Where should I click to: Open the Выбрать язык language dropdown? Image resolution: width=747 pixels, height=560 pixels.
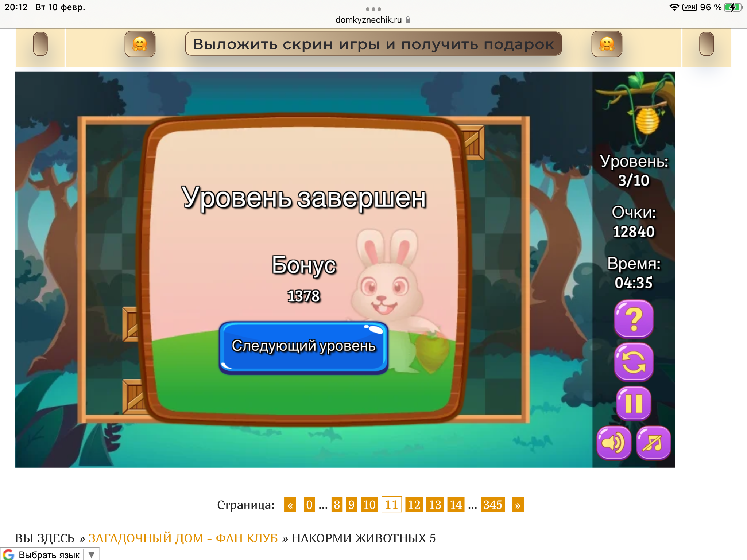[x=49, y=555]
